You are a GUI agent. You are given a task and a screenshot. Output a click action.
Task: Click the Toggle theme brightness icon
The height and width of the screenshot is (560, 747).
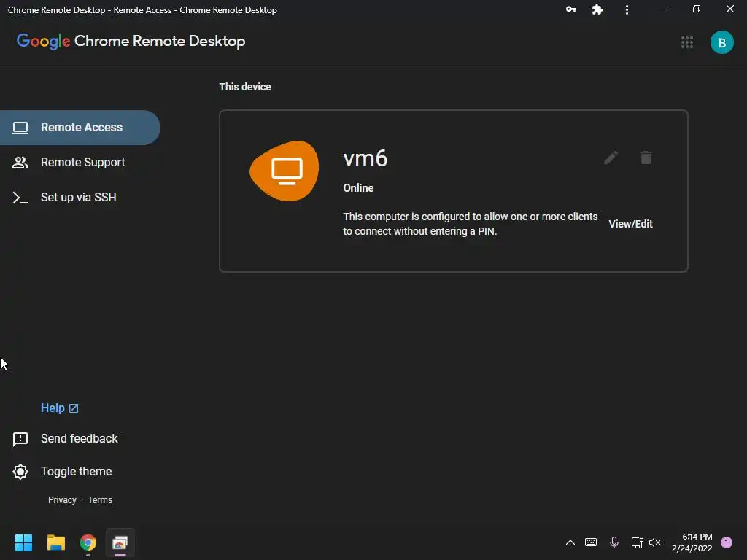click(20, 472)
